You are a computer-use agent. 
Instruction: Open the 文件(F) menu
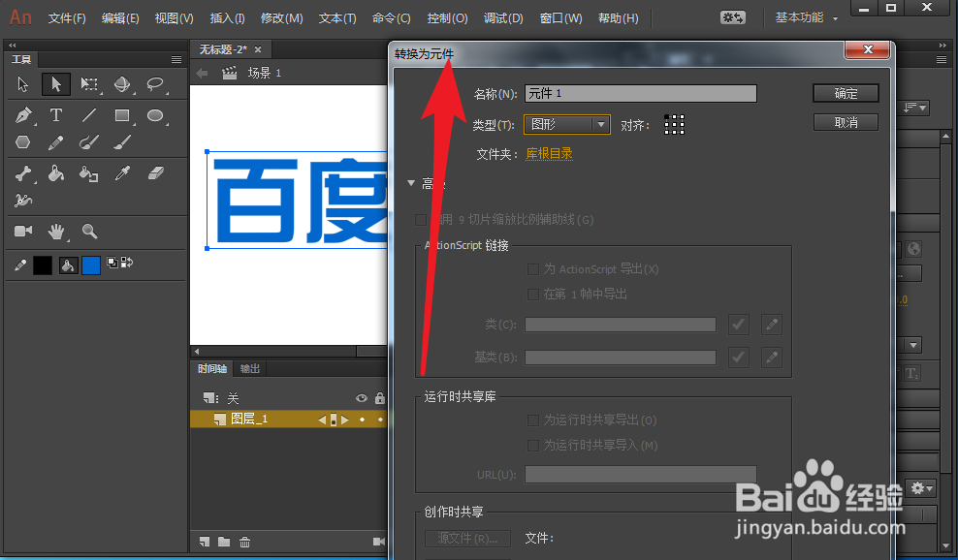[67, 18]
